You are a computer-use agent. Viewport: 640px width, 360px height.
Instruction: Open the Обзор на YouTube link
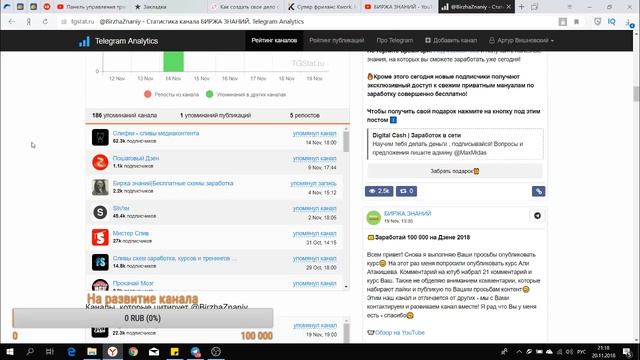pos(400,333)
